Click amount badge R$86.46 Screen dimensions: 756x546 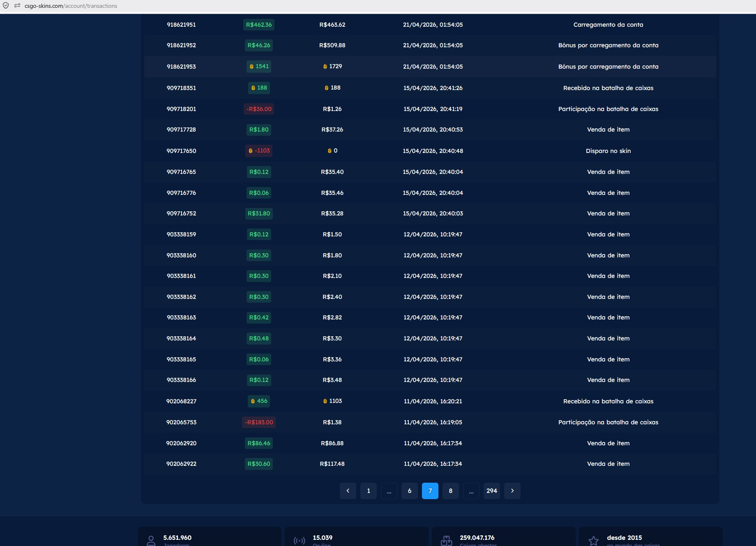(259, 443)
